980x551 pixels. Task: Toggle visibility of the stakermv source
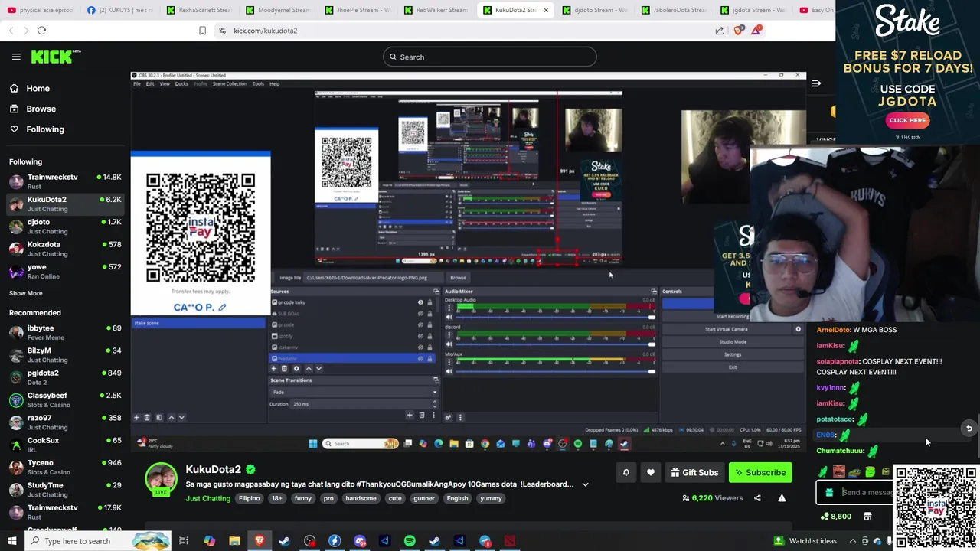coord(420,347)
